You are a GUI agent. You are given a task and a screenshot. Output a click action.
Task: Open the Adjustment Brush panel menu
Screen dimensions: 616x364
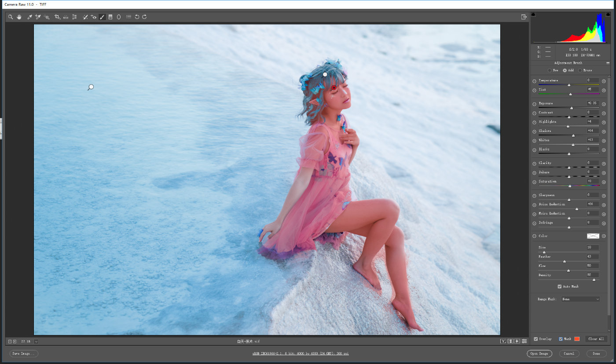coord(608,63)
